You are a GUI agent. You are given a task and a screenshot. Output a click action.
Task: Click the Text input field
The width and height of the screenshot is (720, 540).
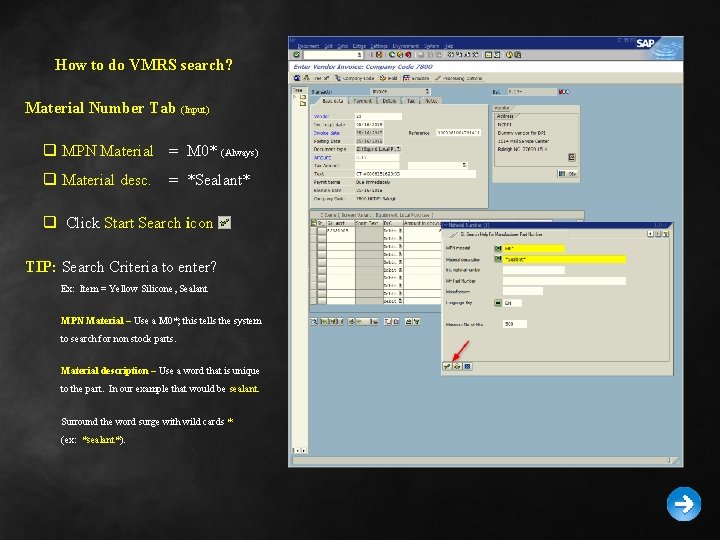(x=415, y=174)
